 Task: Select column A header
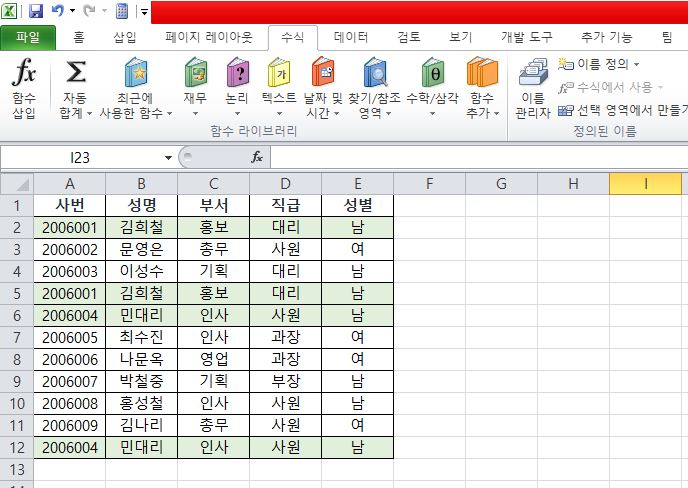pyautogui.click(x=70, y=184)
